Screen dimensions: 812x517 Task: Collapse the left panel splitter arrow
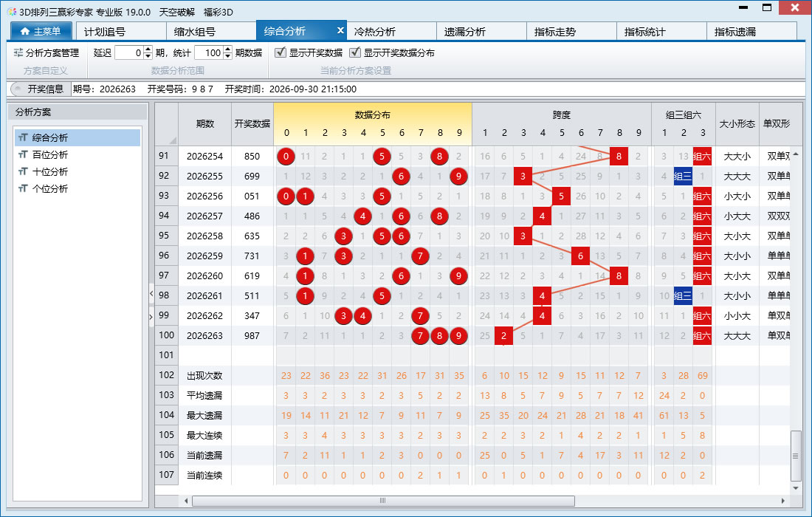151,293
